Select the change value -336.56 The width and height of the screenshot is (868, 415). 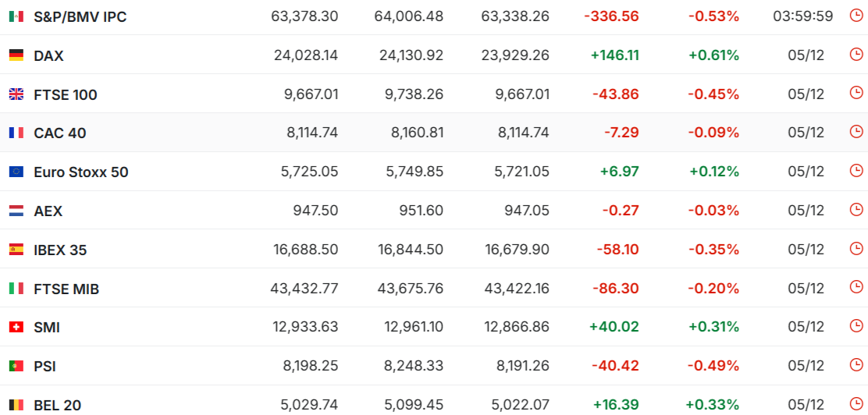click(x=612, y=16)
